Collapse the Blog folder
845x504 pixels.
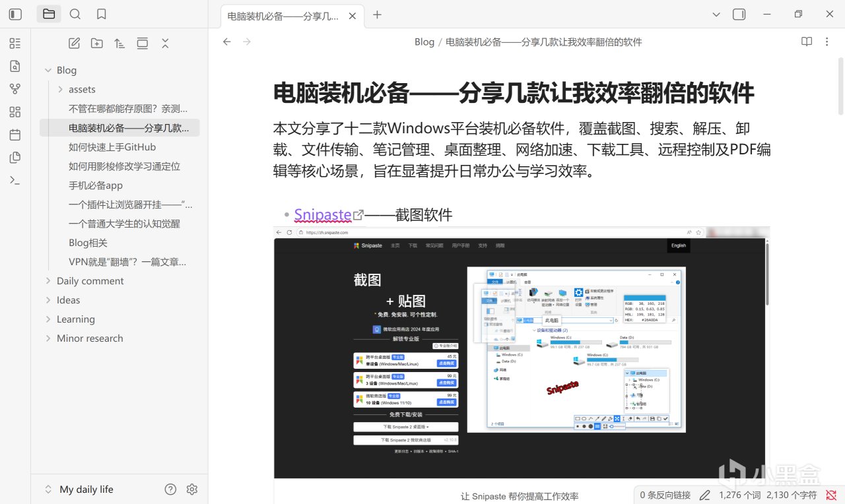[x=48, y=70]
